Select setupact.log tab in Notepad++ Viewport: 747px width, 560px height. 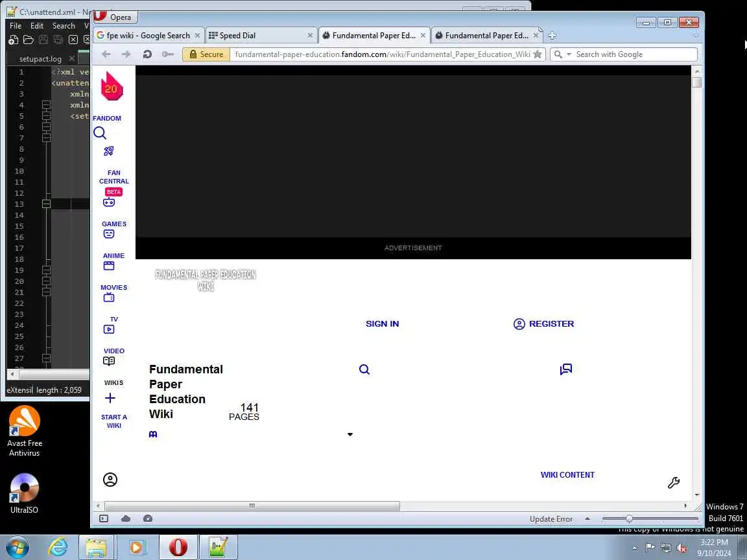[40, 59]
